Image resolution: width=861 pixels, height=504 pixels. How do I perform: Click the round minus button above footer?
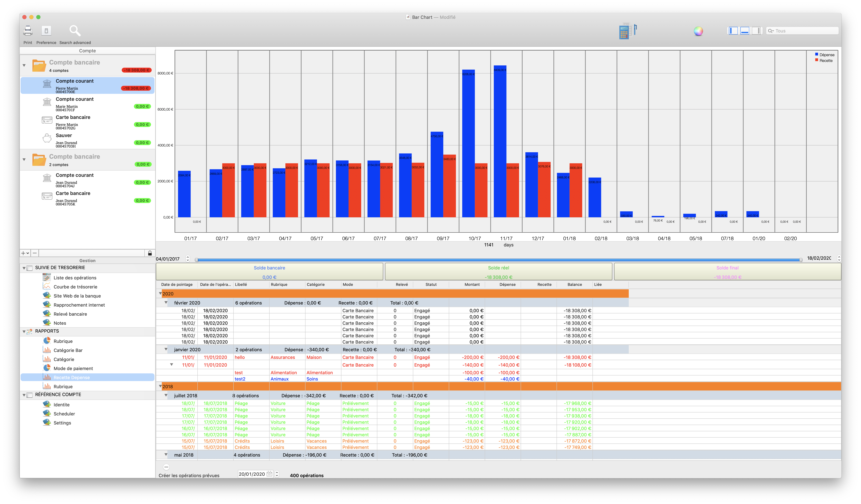click(x=166, y=467)
